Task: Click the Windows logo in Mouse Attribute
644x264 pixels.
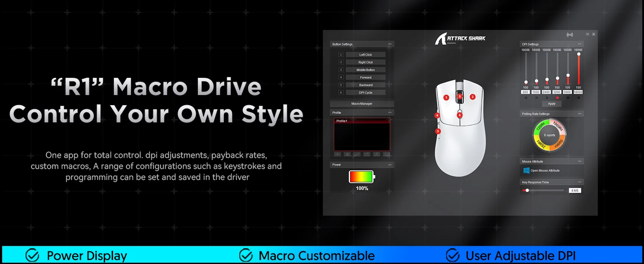Action: click(526, 170)
